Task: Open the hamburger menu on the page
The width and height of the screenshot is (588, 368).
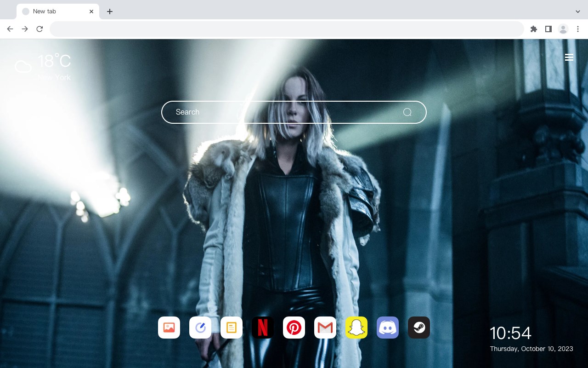Action: tap(569, 57)
